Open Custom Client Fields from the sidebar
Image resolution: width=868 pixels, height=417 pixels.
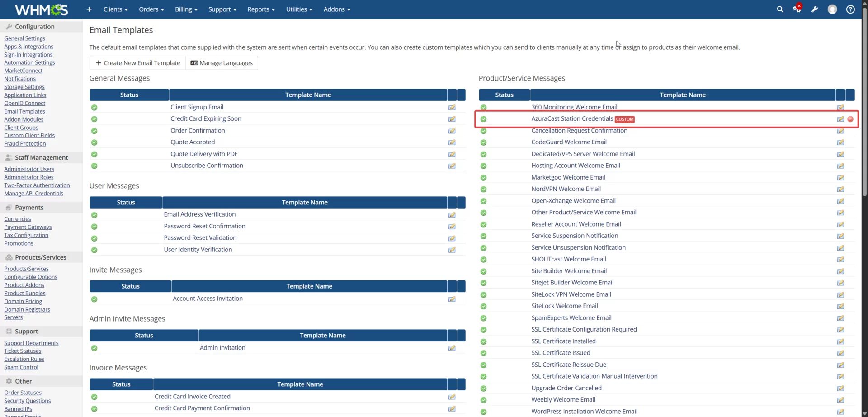pos(29,135)
